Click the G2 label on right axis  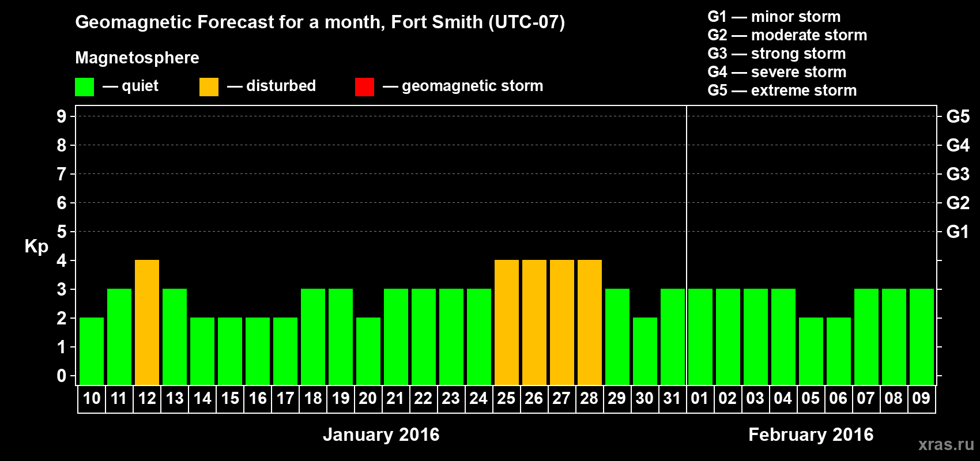958,203
